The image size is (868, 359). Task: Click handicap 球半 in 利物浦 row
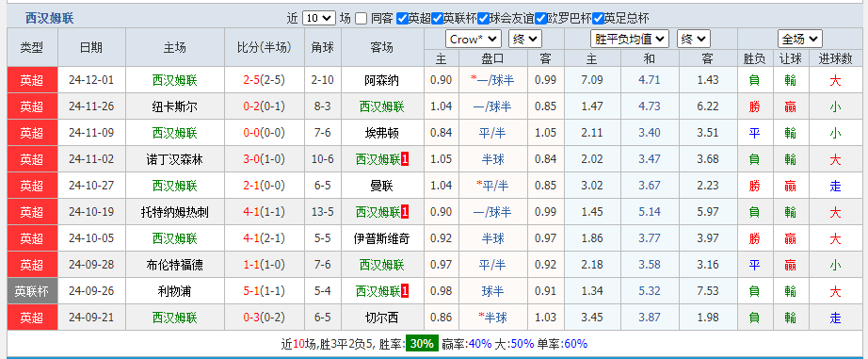point(492,291)
